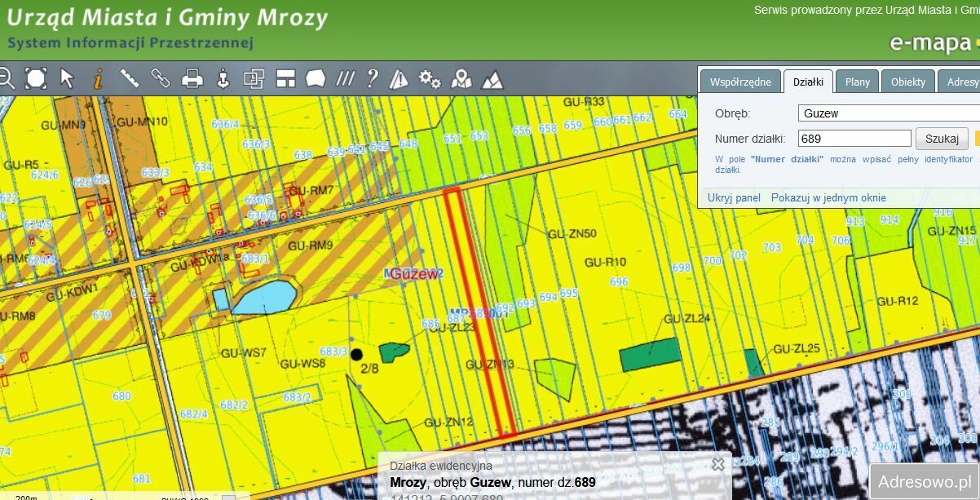Click zone label GU-R33 on map
Viewport: 980px width, 500px height.
coord(585,101)
